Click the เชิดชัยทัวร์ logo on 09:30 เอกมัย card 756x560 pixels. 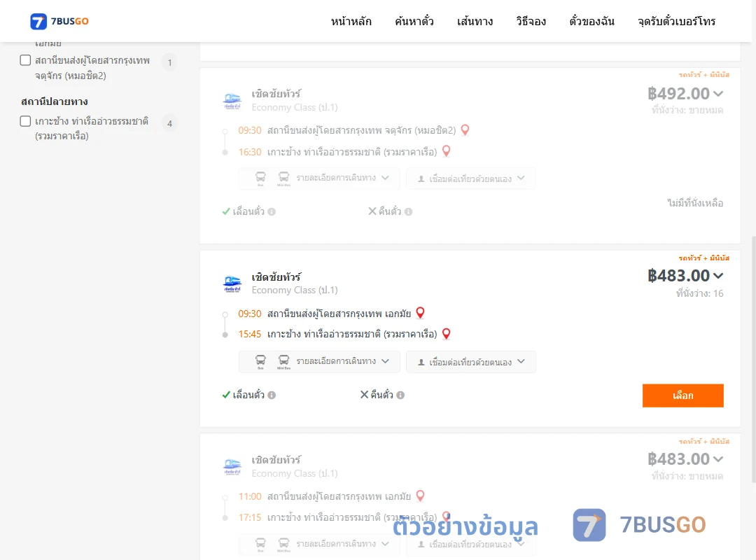point(232,283)
